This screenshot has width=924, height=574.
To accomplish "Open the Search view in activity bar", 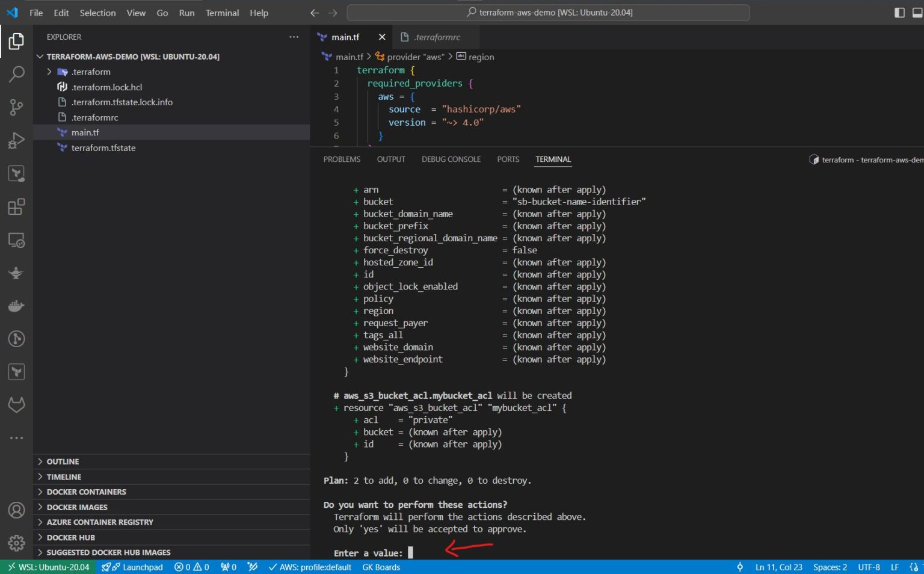I will click(x=16, y=75).
